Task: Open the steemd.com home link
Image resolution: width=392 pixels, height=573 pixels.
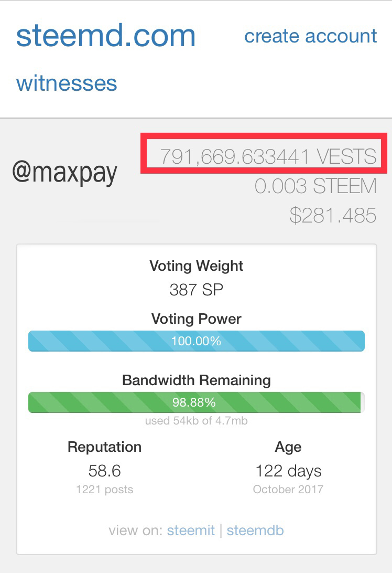Action: (x=106, y=36)
